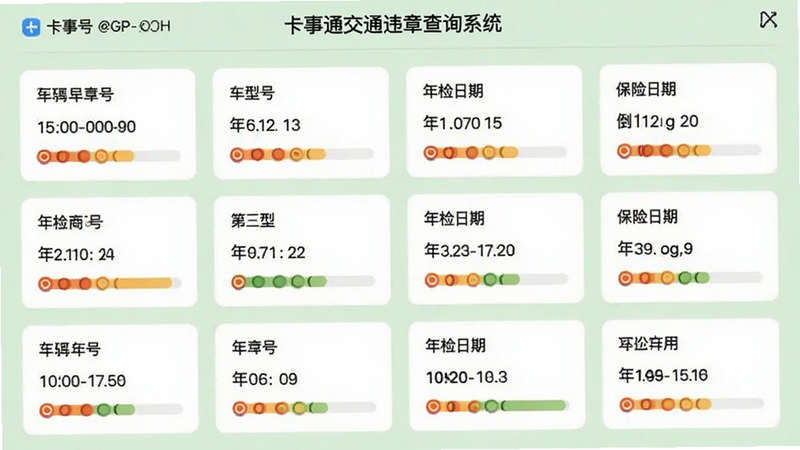Viewport: 800px width, 450px height.
Task: Click the first circle under 年39. og,9
Action: [625, 278]
